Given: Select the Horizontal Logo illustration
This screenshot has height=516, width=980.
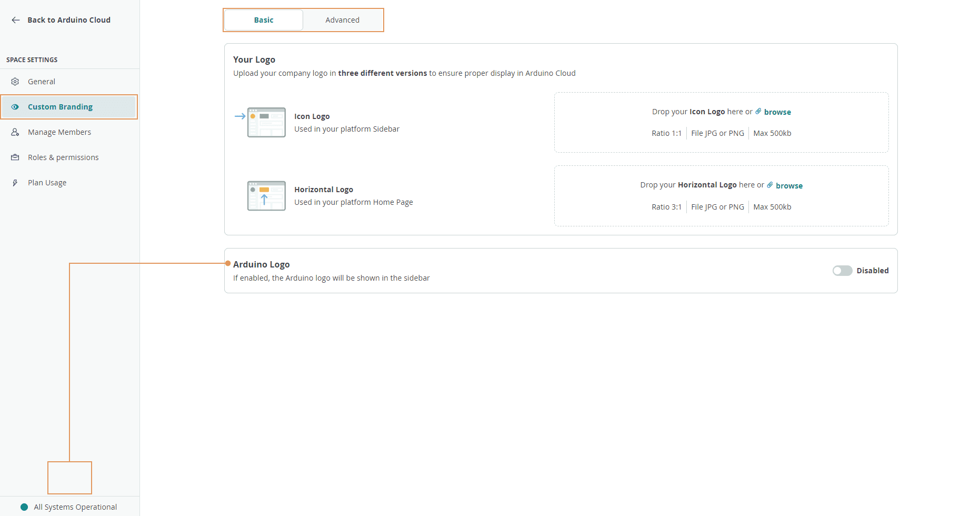Looking at the screenshot, I should click(266, 196).
